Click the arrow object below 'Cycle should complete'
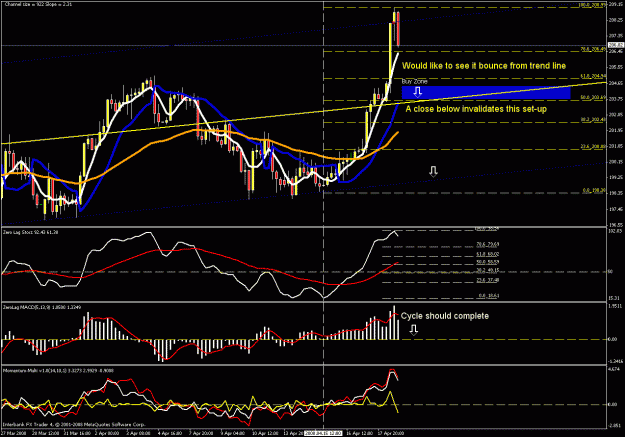The width and height of the screenshot is (625, 437). point(414,329)
